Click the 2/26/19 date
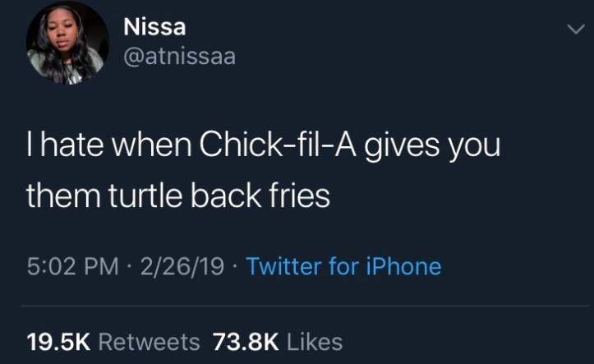The width and height of the screenshot is (594, 364). pyautogui.click(x=184, y=266)
